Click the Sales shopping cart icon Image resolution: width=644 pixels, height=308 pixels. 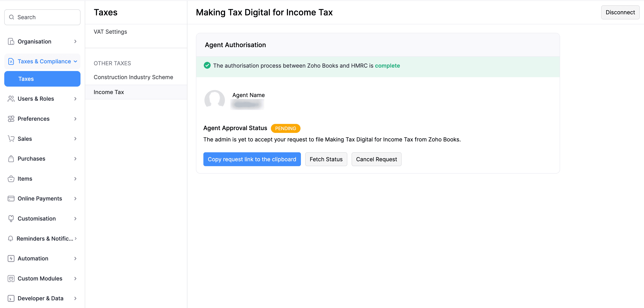click(x=11, y=139)
